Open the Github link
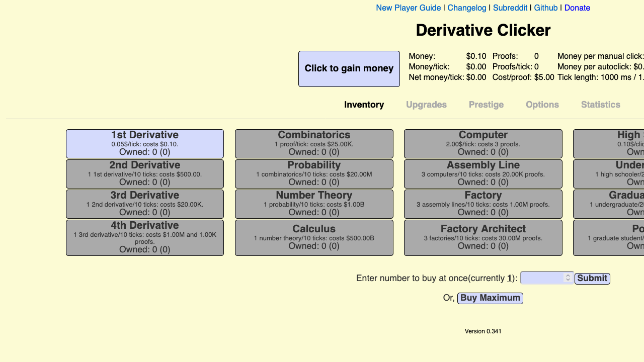Viewport: 644px width, 362px height. point(546,8)
